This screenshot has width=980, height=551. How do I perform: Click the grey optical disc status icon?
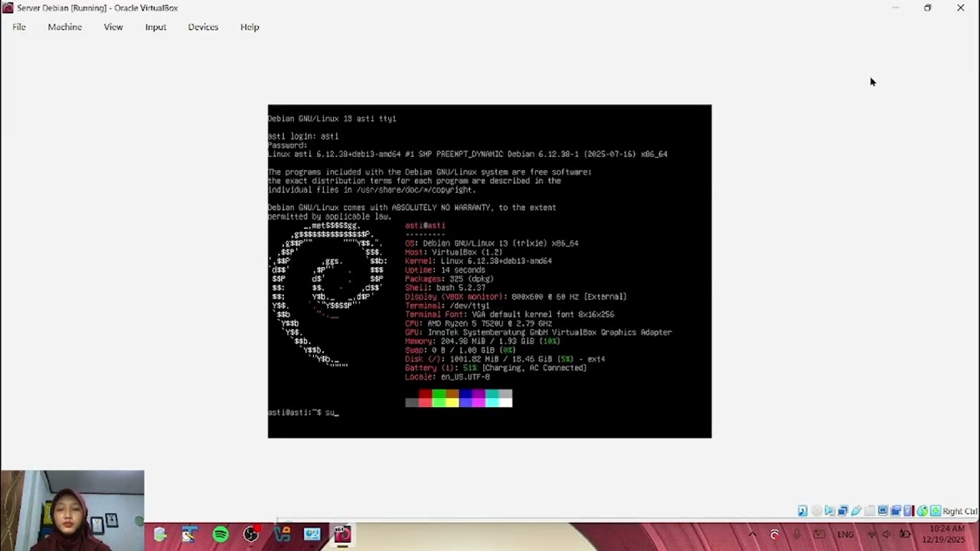[816, 511]
